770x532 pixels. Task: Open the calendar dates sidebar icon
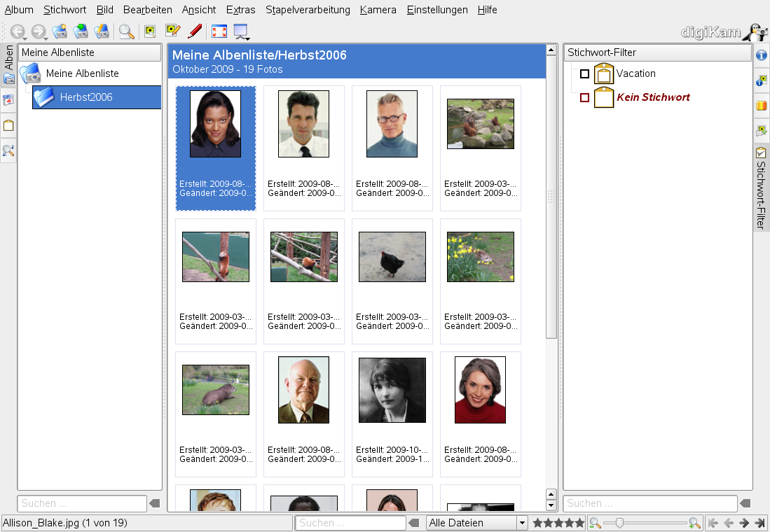tap(8, 101)
